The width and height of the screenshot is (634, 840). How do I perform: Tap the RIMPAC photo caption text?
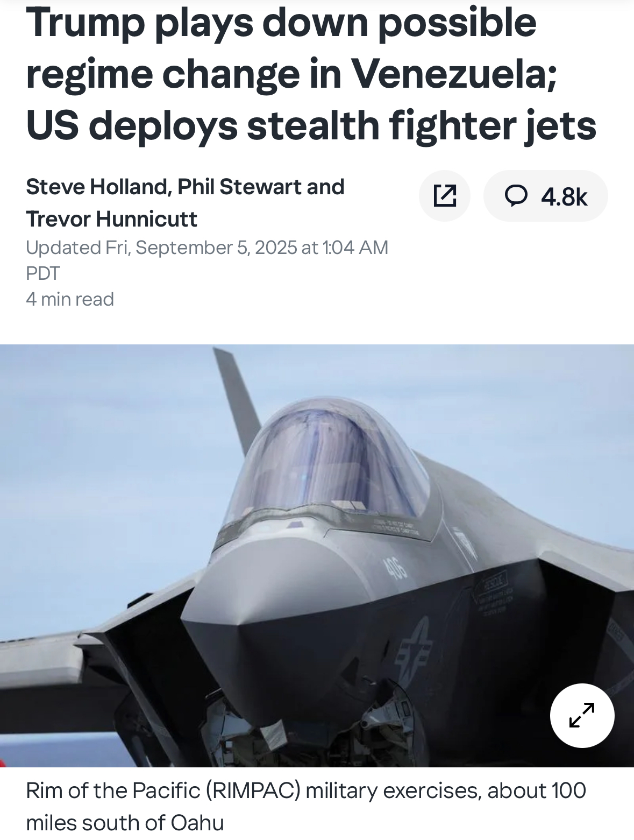[305, 806]
